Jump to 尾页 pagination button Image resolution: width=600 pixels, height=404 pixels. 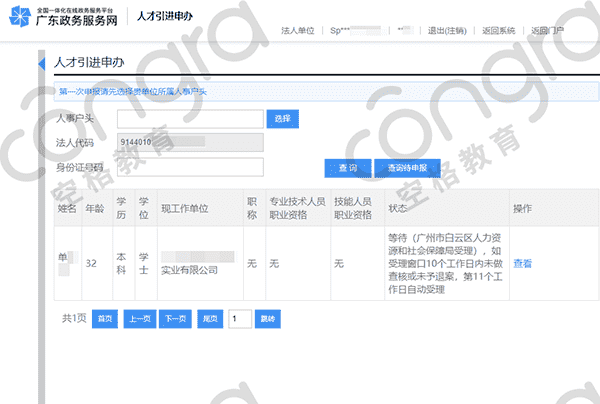point(210,319)
